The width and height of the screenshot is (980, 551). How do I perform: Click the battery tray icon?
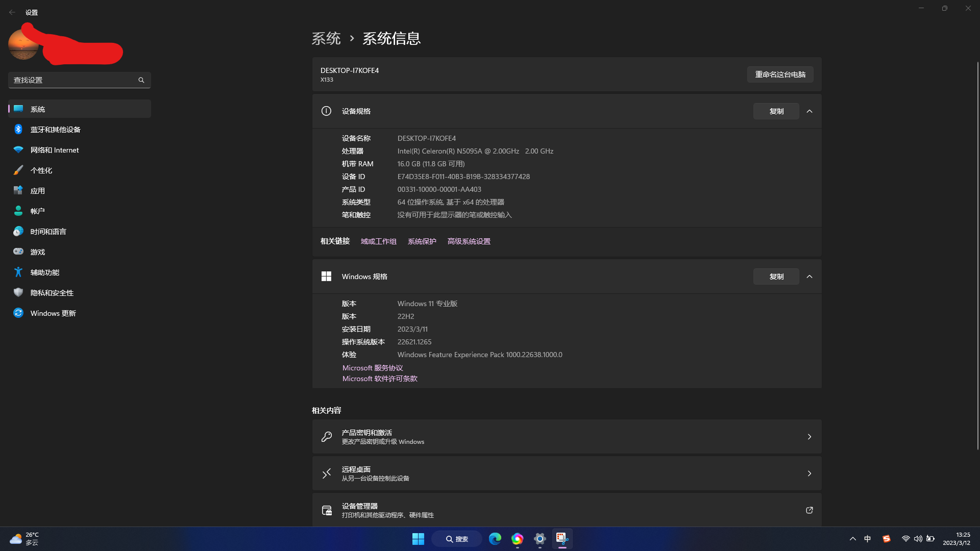tap(930, 539)
